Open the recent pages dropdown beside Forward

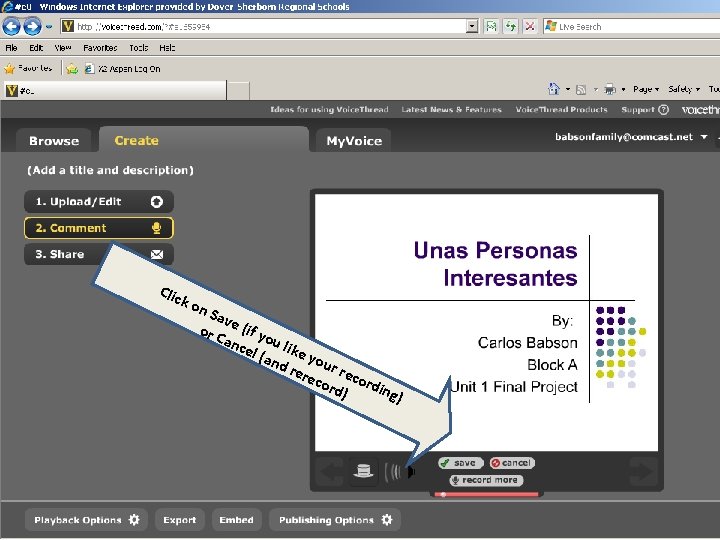[49, 27]
